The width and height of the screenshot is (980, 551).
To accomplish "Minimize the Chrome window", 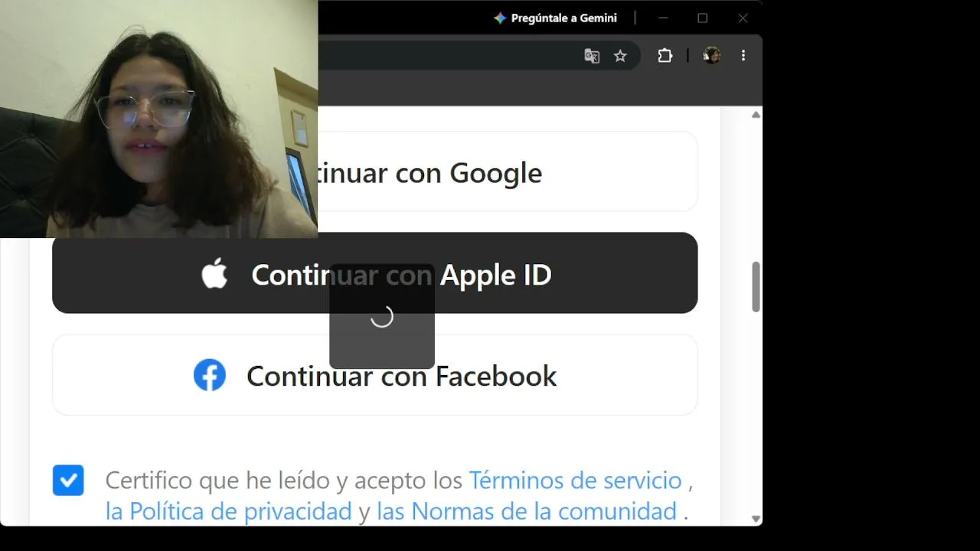I will coord(663,18).
